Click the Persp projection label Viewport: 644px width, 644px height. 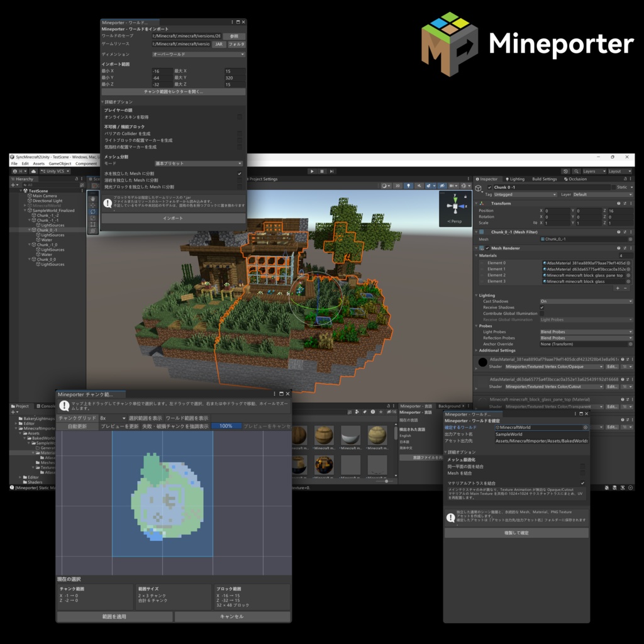[x=455, y=221]
